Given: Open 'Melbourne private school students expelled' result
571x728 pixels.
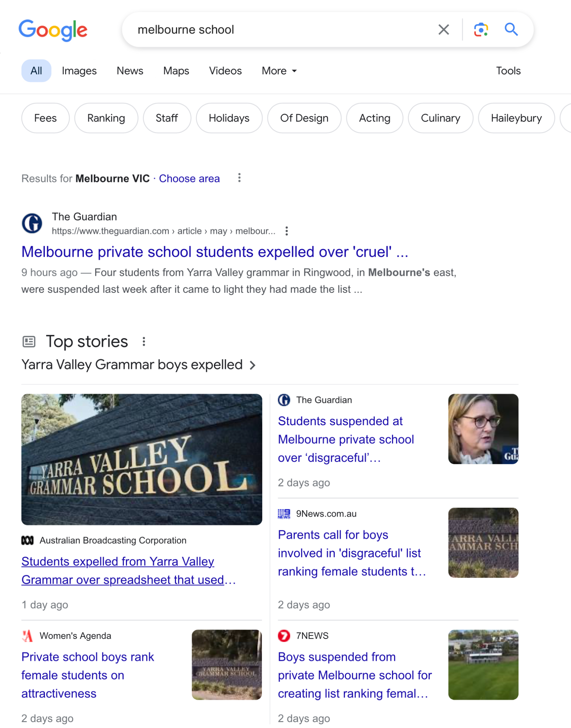Looking at the screenshot, I should click(x=215, y=252).
